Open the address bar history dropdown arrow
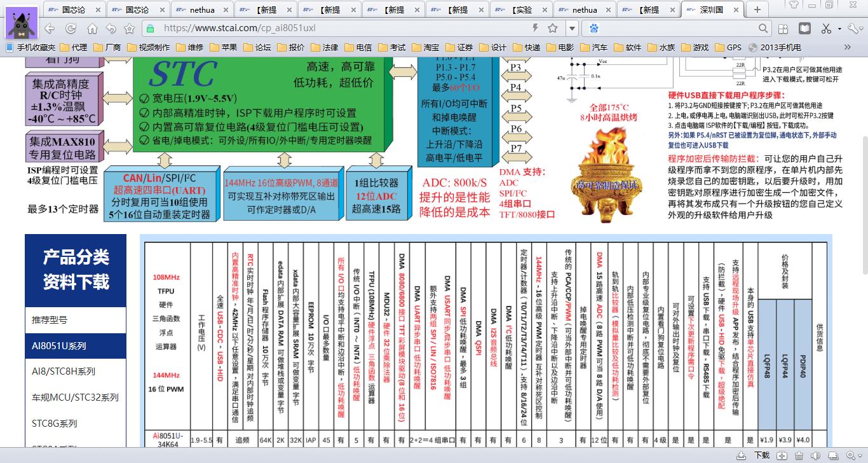Image resolution: width=868 pixels, height=463 pixels. point(571,28)
